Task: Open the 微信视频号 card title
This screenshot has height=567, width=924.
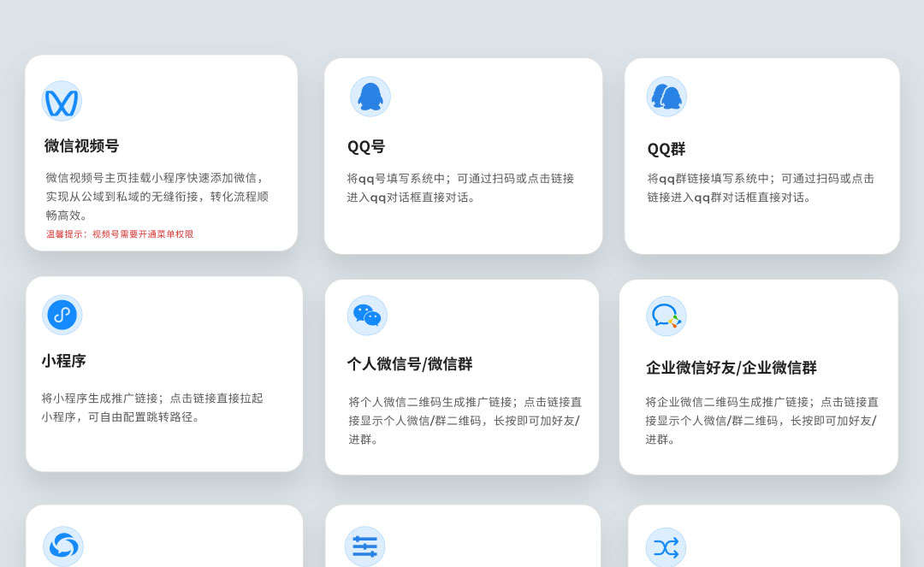Action: pos(82,146)
